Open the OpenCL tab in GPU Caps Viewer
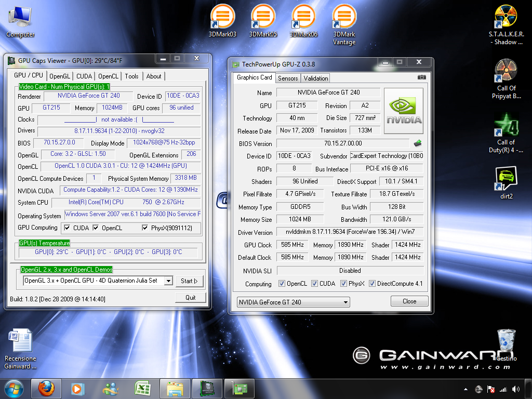The image size is (532, 399). (x=108, y=76)
